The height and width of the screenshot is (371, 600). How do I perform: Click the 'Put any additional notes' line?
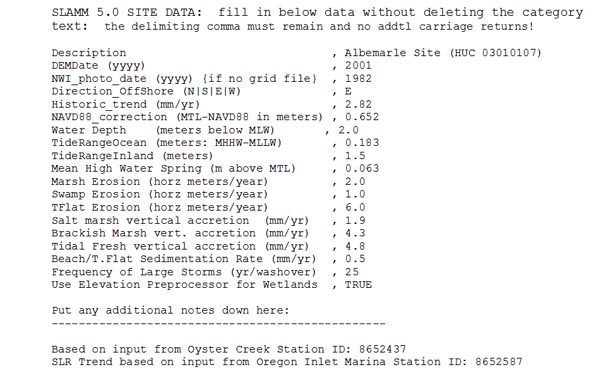[x=171, y=311]
